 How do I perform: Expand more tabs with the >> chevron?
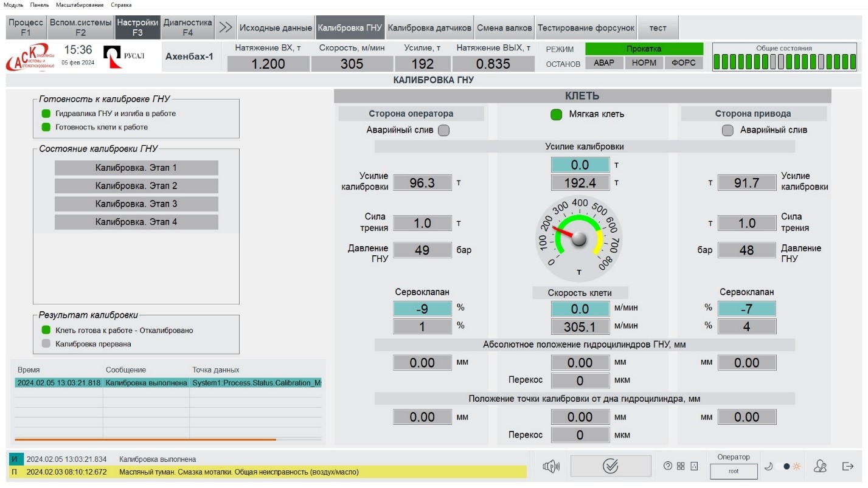pyautogui.click(x=226, y=27)
